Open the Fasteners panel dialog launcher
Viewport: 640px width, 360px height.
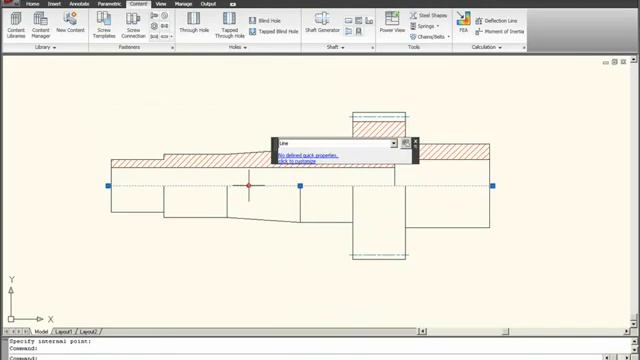click(172, 48)
